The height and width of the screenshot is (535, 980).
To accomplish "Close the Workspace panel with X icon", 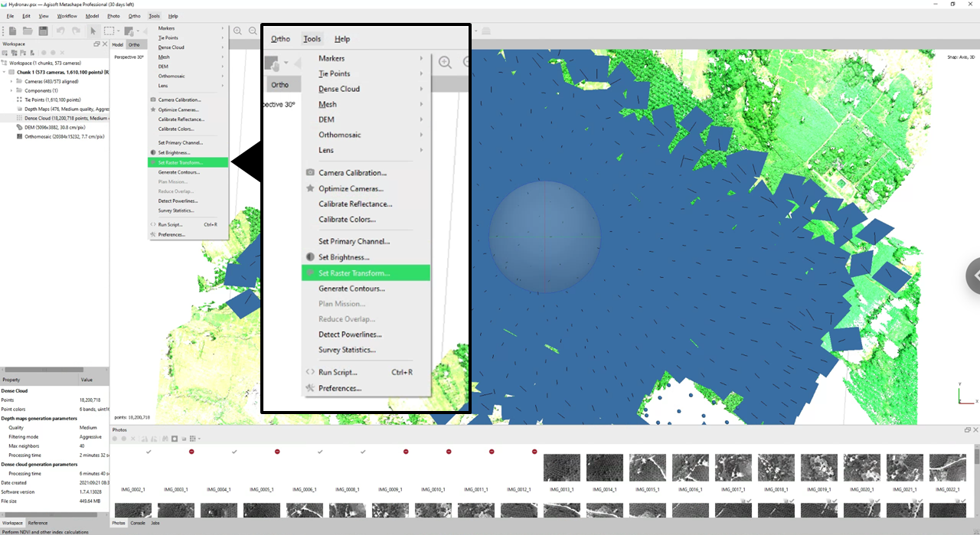I will 104,44.
